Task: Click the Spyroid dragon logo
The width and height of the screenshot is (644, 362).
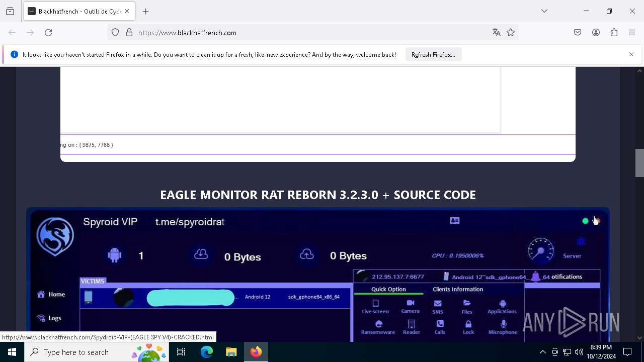Action: [55, 236]
